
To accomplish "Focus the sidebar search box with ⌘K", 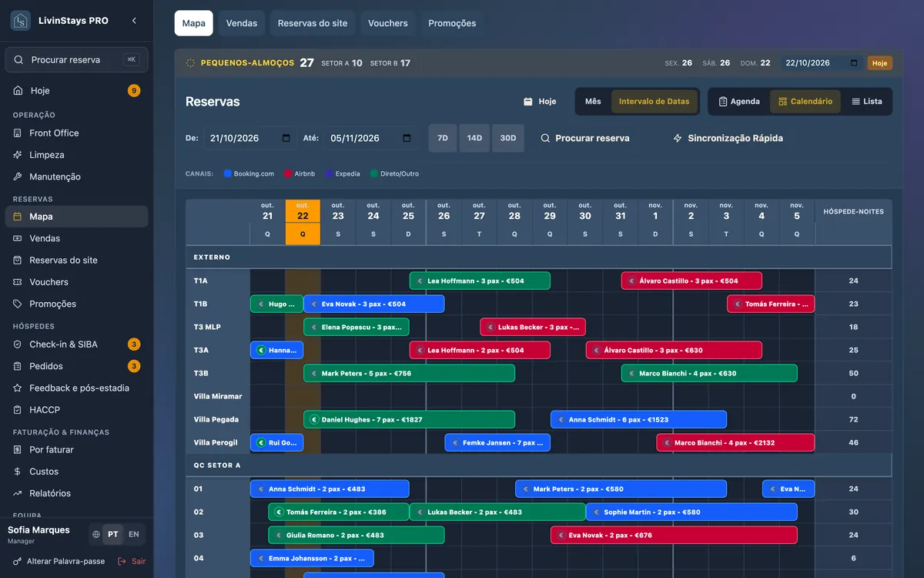I will 76,60.
